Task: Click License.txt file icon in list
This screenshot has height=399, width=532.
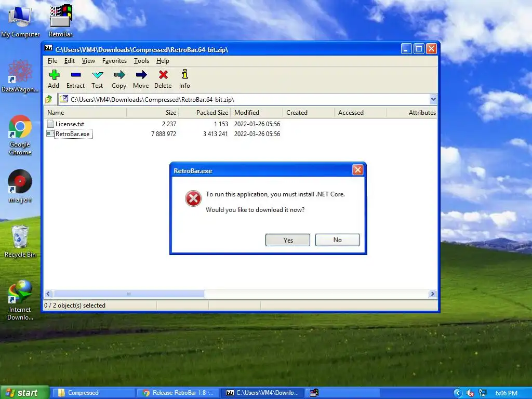Action: (x=50, y=124)
